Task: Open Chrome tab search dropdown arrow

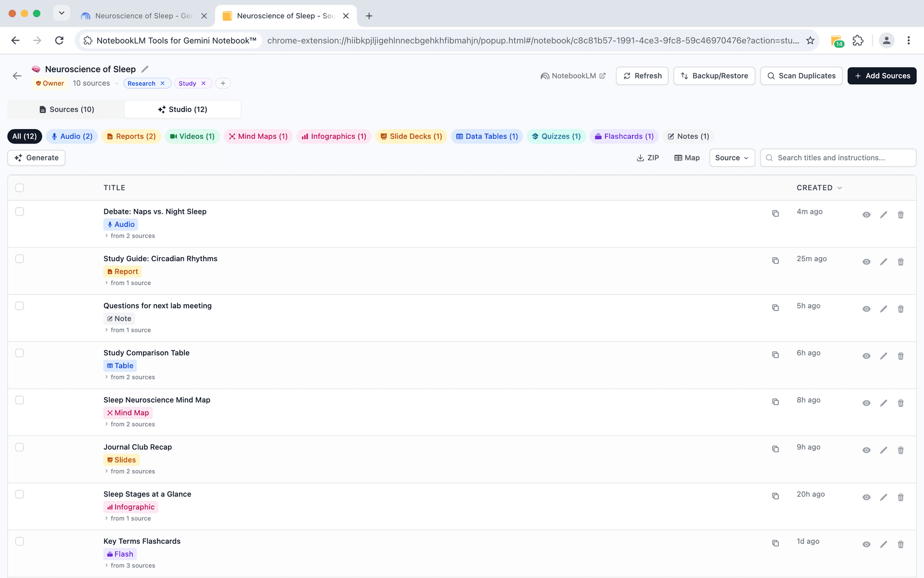Action: [62, 13]
